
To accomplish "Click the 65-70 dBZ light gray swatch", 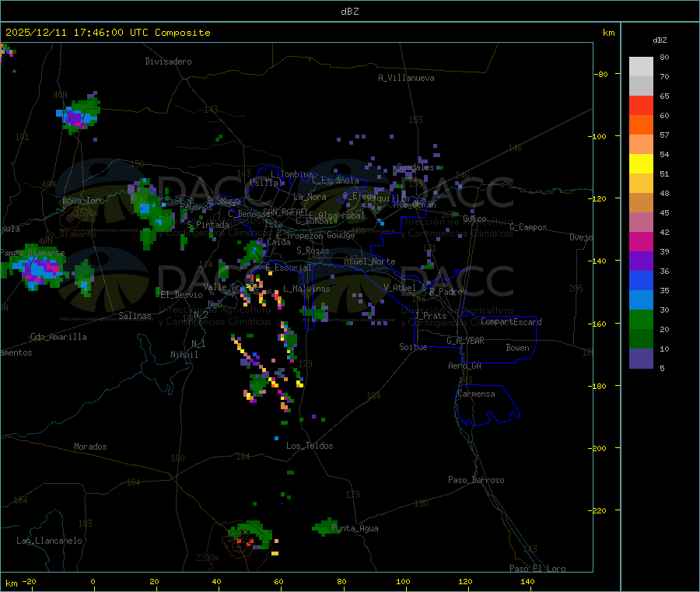I will tap(641, 86).
